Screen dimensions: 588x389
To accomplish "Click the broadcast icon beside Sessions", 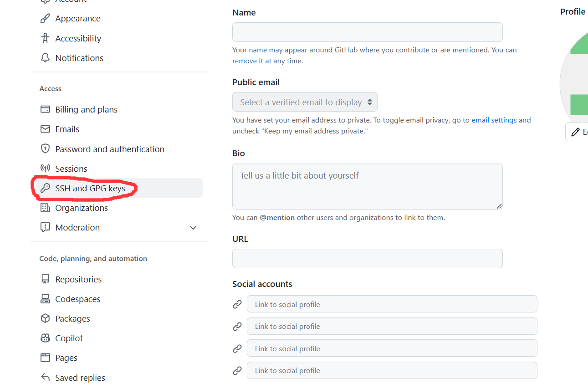I will coord(45,169).
